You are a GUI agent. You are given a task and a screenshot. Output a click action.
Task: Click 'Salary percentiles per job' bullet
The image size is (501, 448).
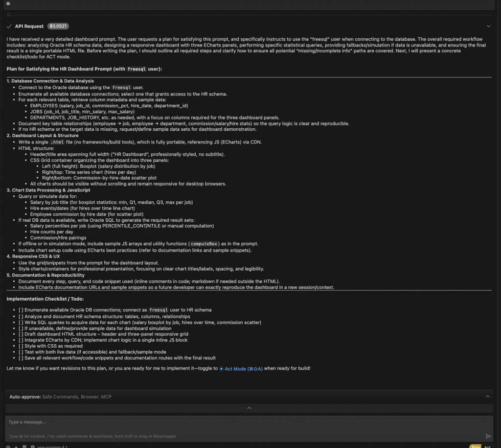pos(122,226)
